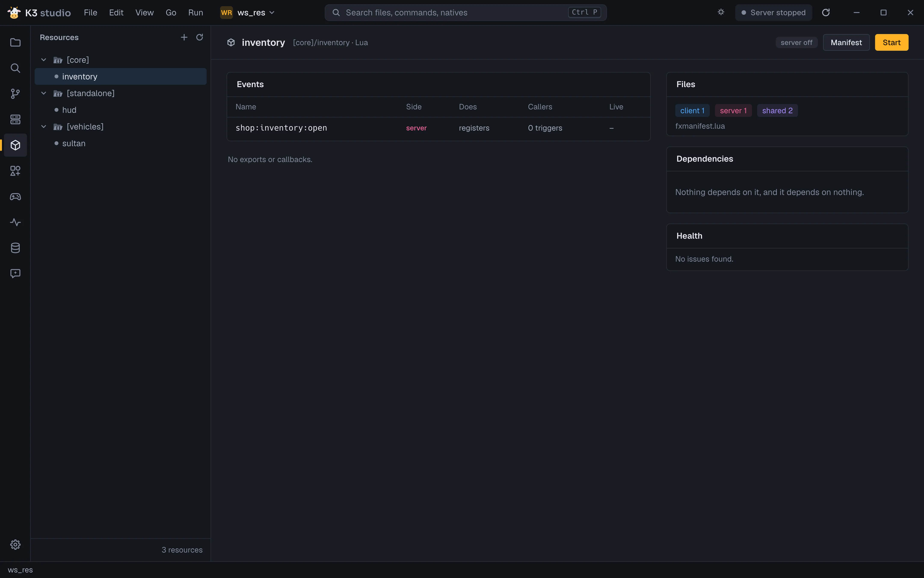The image size is (924, 578).
Task: Click the restart server icon in title bar
Action: click(826, 13)
